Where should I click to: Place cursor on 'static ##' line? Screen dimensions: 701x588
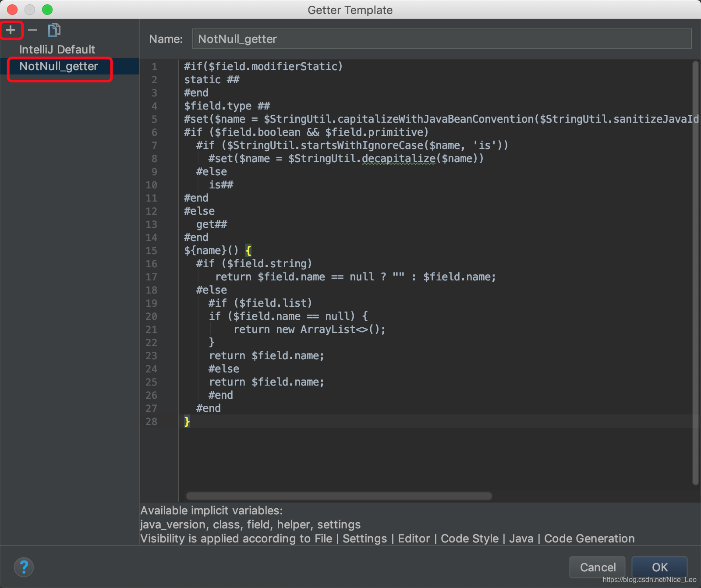(x=212, y=80)
